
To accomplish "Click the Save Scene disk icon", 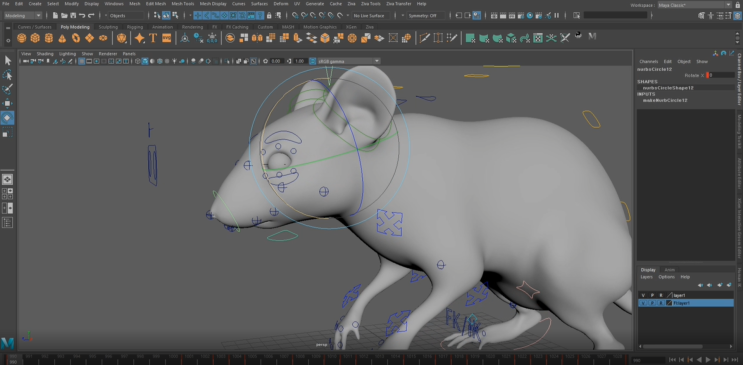I will (x=72, y=16).
